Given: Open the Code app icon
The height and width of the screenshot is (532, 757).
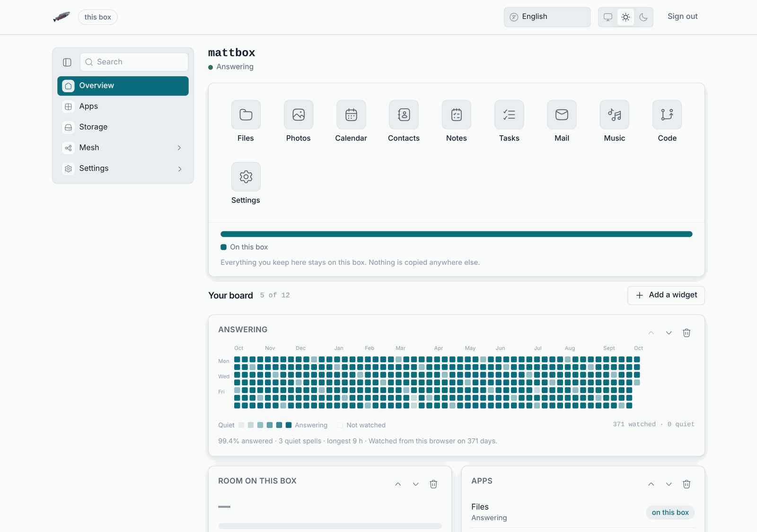Looking at the screenshot, I should pyautogui.click(x=667, y=114).
